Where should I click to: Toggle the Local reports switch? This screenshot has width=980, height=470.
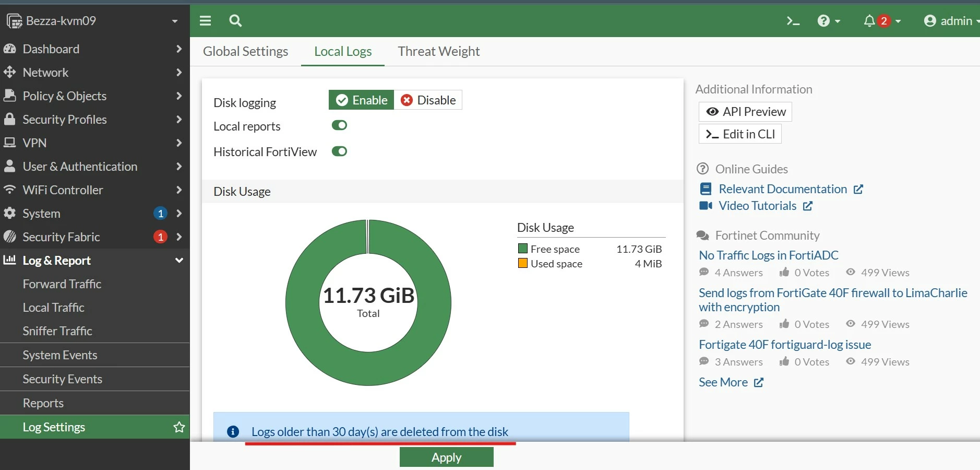(x=339, y=125)
